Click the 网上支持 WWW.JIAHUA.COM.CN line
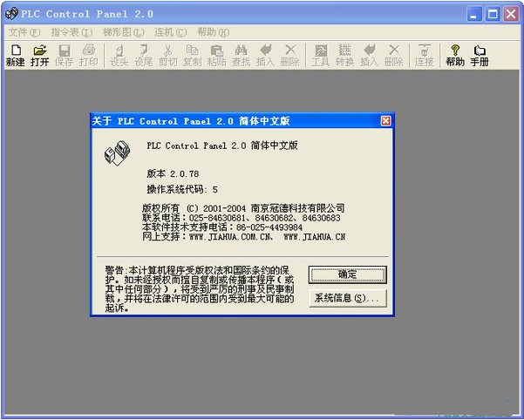Screen dimensions: 524x420 tap(244, 237)
